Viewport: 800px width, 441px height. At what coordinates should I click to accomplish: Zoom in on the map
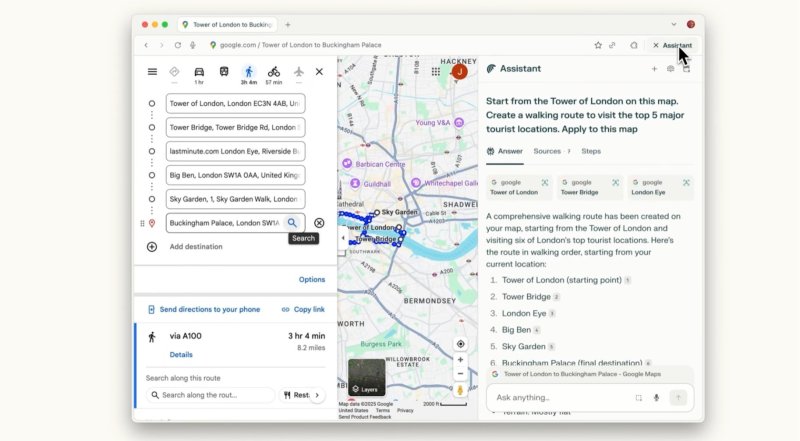tap(460, 360)
